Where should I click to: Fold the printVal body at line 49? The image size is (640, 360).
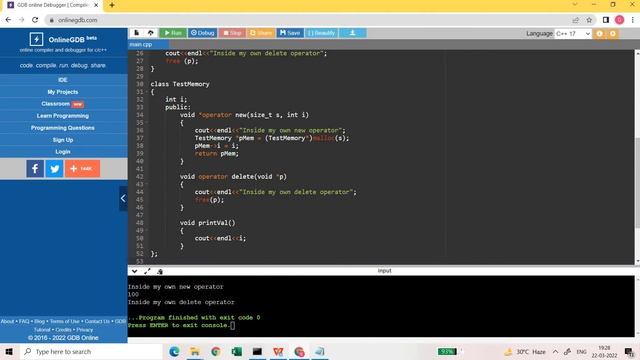pos(147,231)
